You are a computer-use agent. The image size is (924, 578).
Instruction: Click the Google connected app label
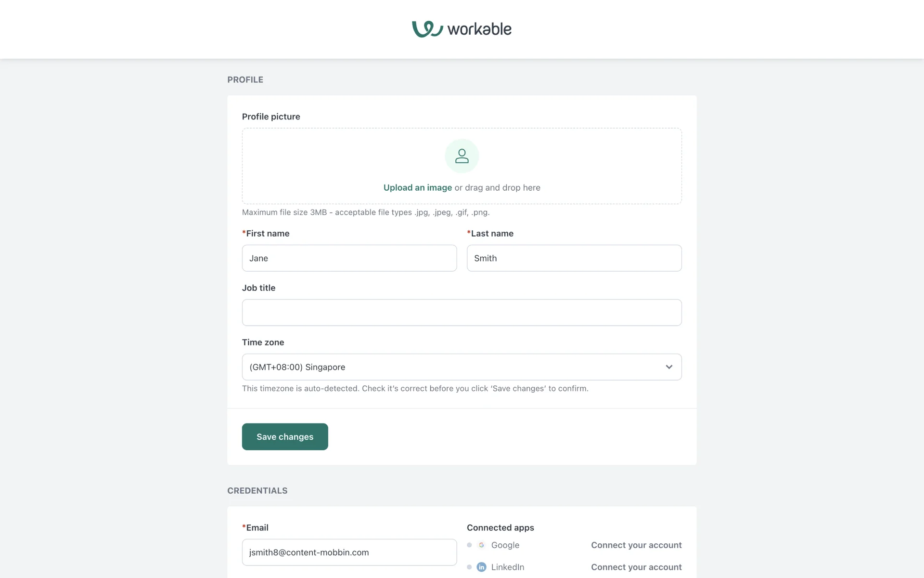coord(505,545)
